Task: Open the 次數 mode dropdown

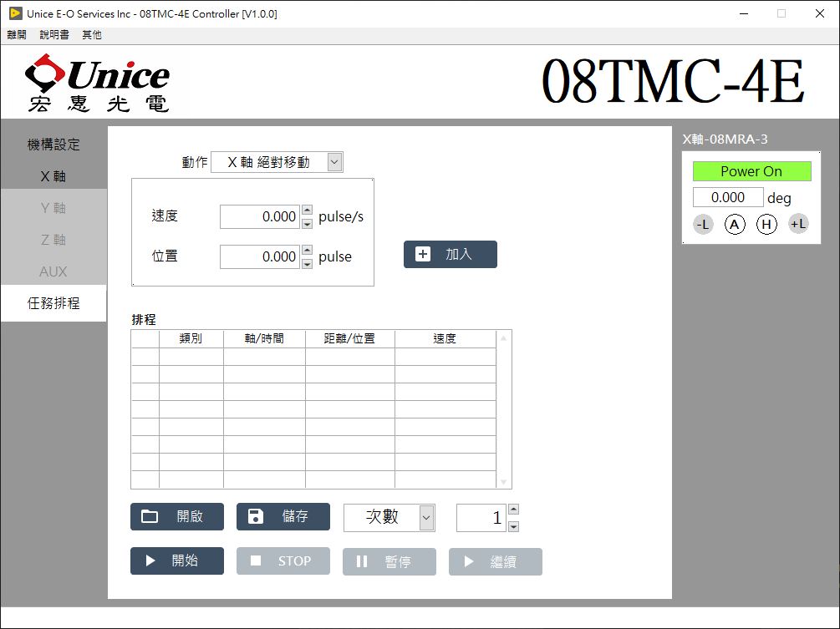Action: (426, 518)
